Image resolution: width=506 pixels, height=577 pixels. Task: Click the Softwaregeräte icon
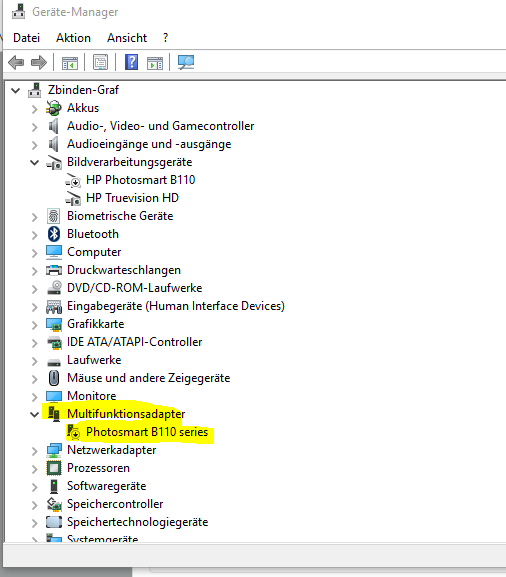coord(54,486)
